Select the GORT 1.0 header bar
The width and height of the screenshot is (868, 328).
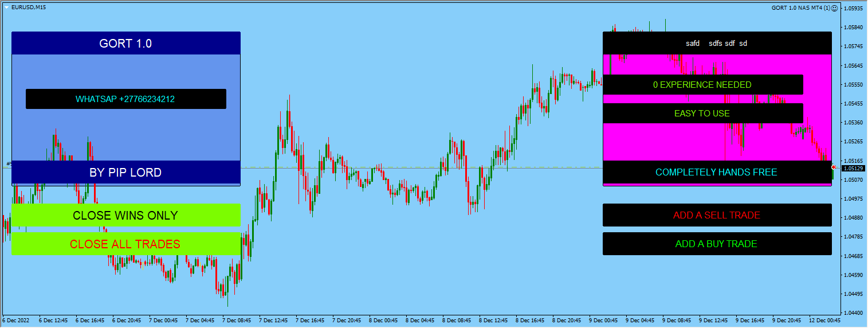[125, 43]
